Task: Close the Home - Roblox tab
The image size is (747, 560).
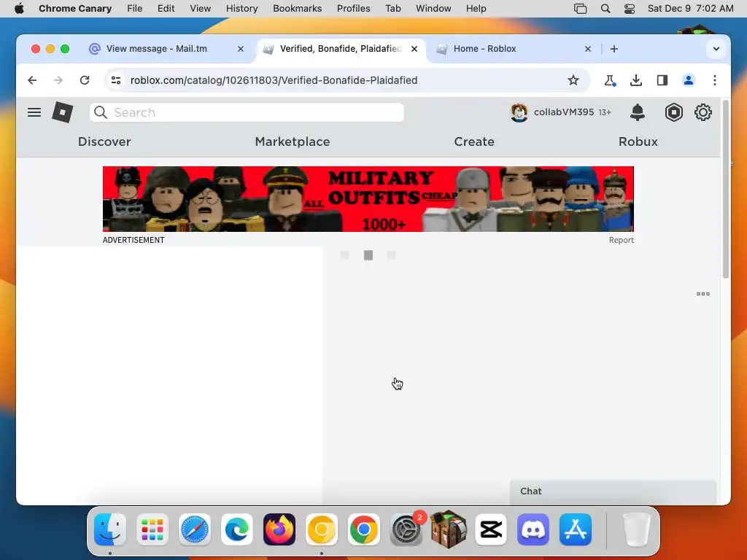Action: tap(588, 49)
